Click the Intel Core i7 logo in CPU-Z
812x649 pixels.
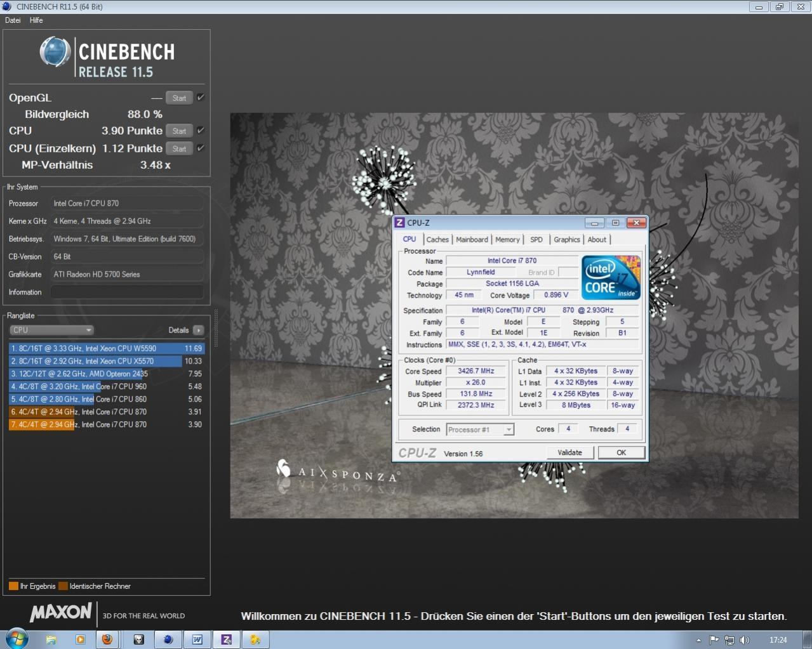coord(611,277)
